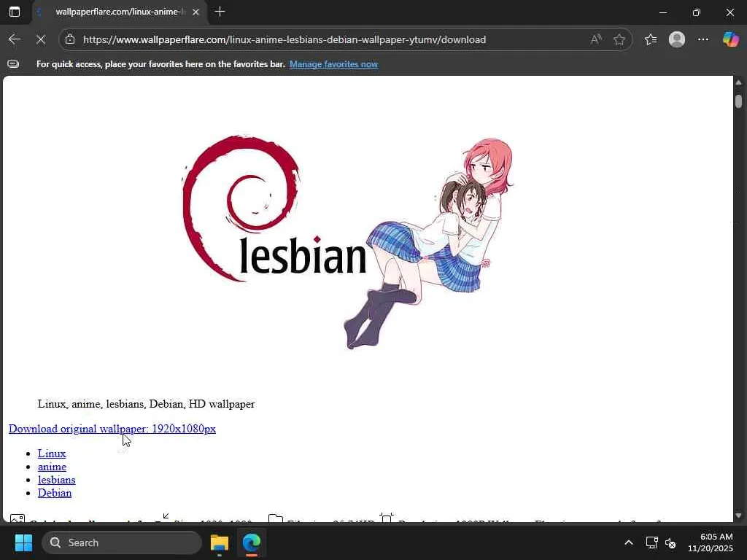Screen dimensions: 747x560
Task: Open the clock and date flyout
Action: point(710,542)
